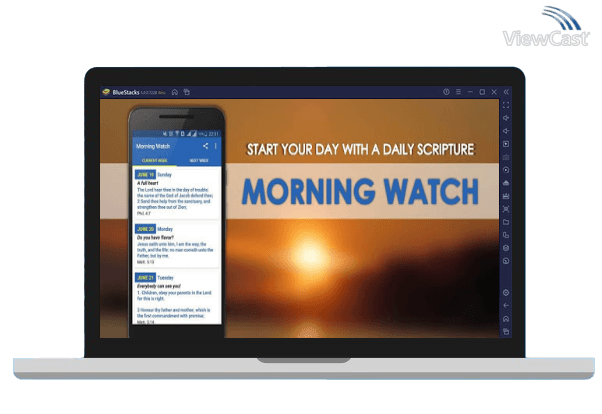602x414 pixels.
Task: Close the BlueStacks window
Action: (494, 92)
